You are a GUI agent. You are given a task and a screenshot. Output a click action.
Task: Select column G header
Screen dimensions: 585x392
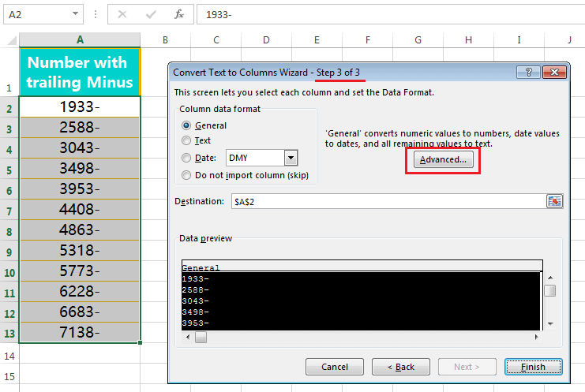point(418,40)
